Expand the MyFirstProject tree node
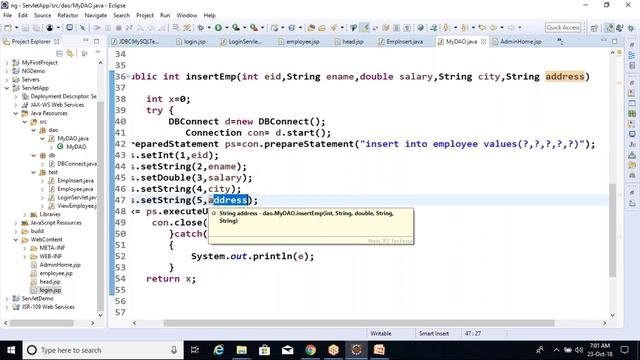640x360 pixels. [7, 63]
